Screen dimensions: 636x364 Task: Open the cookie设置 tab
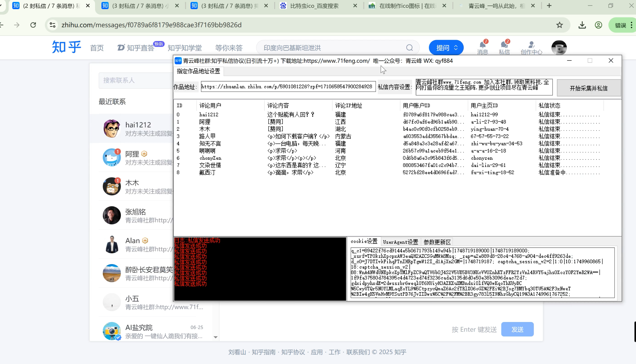pos(364,242)
